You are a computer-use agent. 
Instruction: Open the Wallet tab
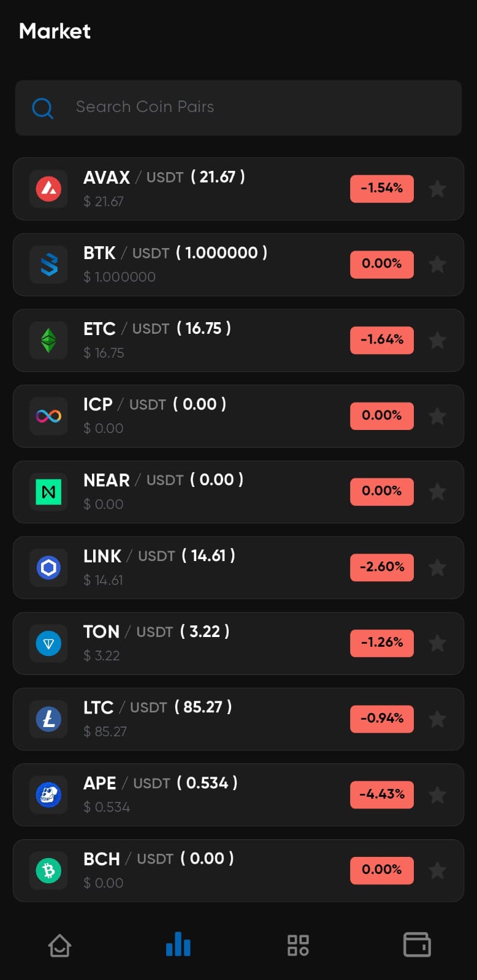point(417,944)
